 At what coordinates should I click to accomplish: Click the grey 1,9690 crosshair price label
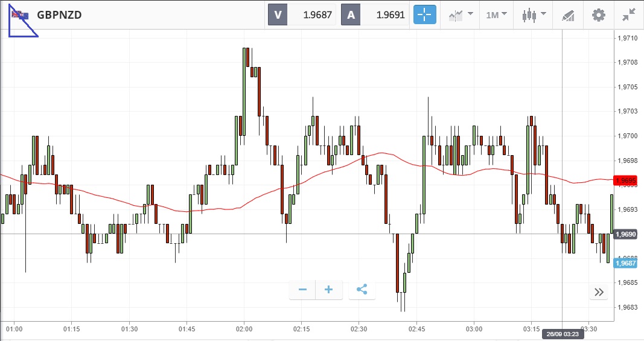[625, 234]
